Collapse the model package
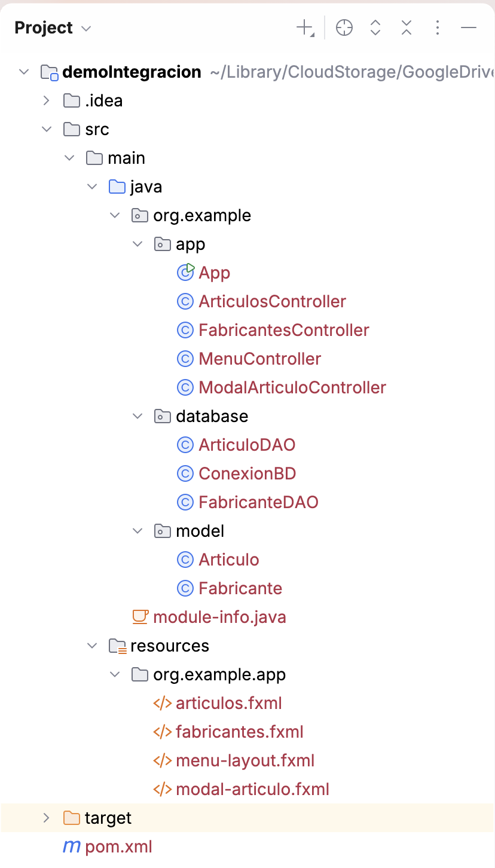 click(x=137, y=531)
